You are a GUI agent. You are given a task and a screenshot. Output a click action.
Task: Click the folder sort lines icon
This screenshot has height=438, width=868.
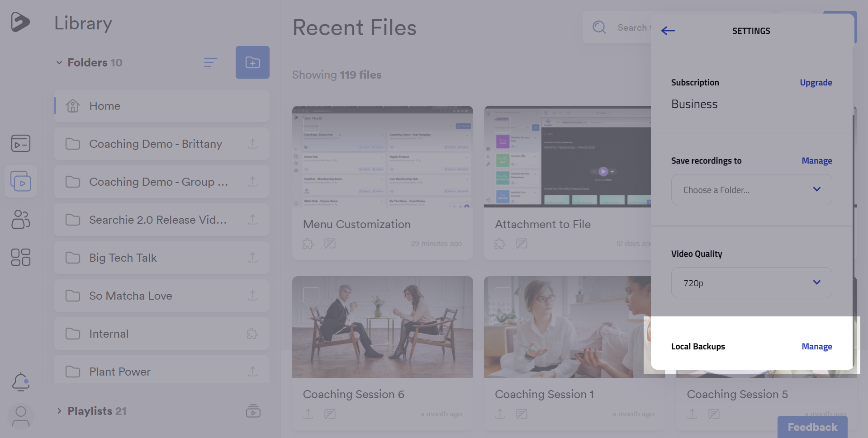click(210, 62)
